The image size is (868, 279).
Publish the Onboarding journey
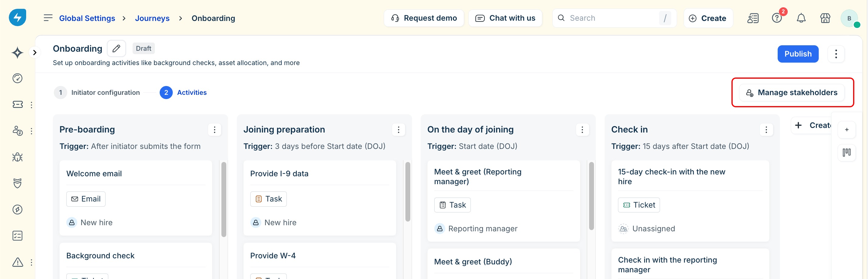pyautogui.click(x=797, y=54)
